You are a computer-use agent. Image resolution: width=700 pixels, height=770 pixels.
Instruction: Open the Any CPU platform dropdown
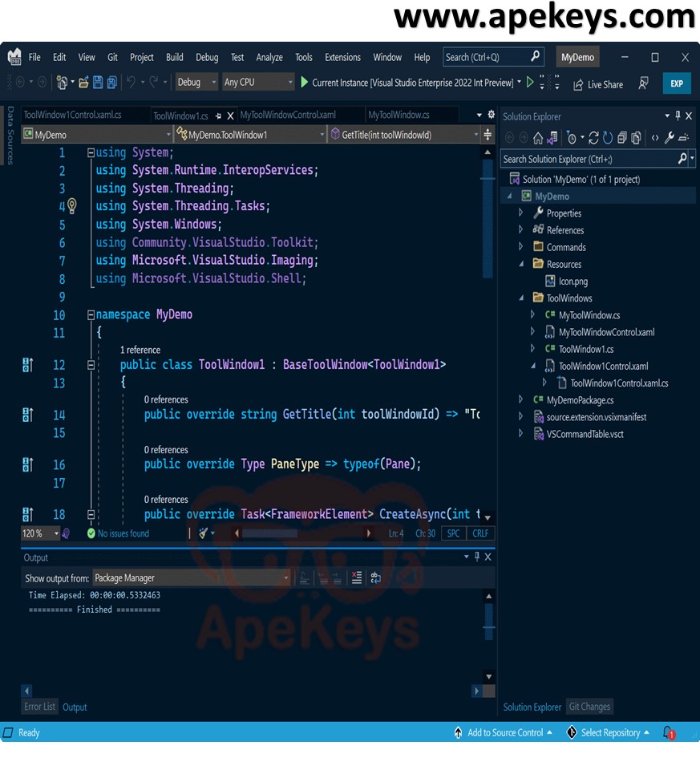257,82
